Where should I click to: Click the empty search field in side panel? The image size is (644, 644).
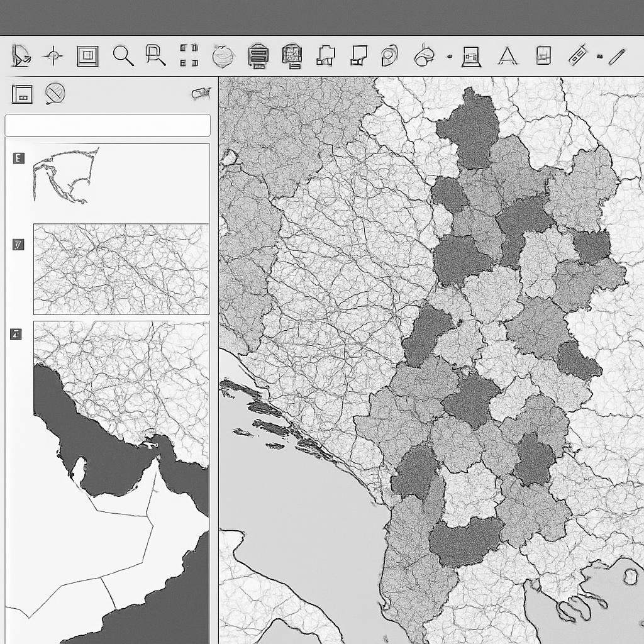click(x=108, y=125)
